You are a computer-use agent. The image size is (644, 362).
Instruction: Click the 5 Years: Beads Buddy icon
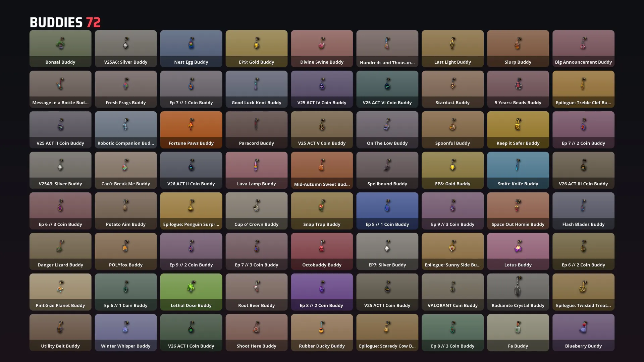[x=518, y=84]
